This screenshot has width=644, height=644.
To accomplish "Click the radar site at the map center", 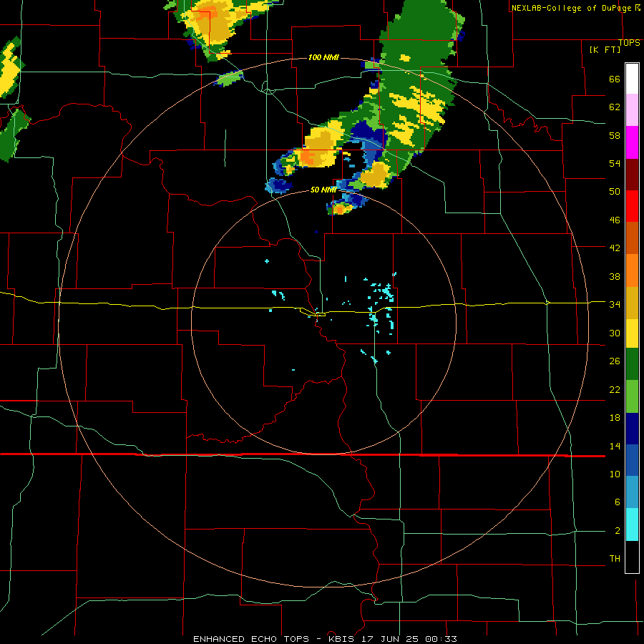I will (x=323, y=322).
